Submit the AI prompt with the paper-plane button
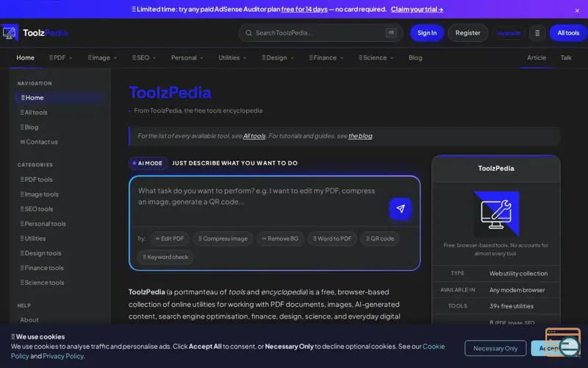This screenshot has width=588, height=368. [401, 209]
